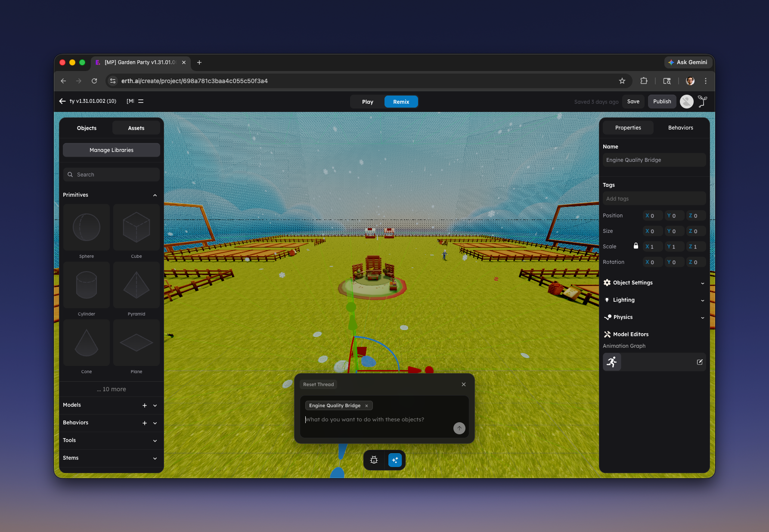The width and height of the screenshot is (769, 532).
Task: Open the Animation Graph running figure icon
Action: coord(612,362)
